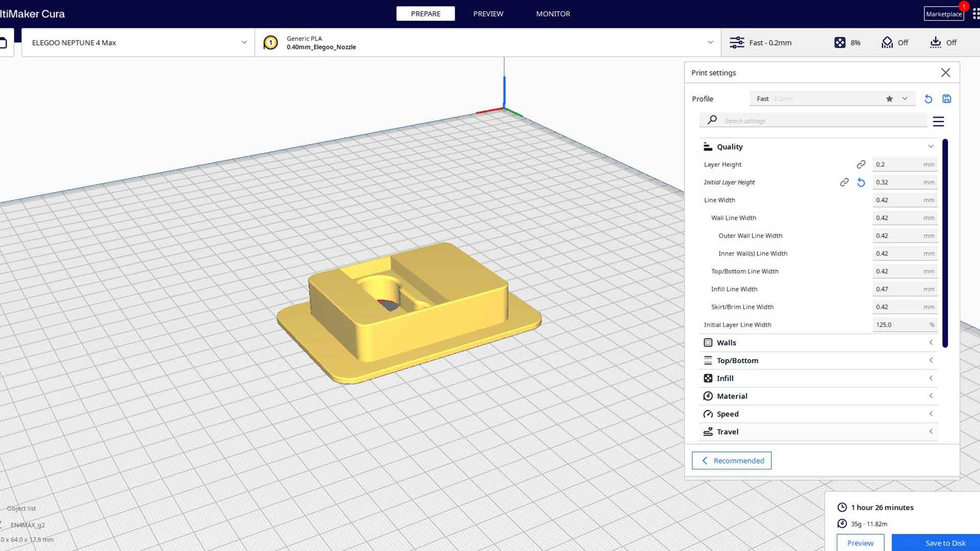Expand the Material section chevron
This screenshot has height=551, width=980.
coord(931,396)
